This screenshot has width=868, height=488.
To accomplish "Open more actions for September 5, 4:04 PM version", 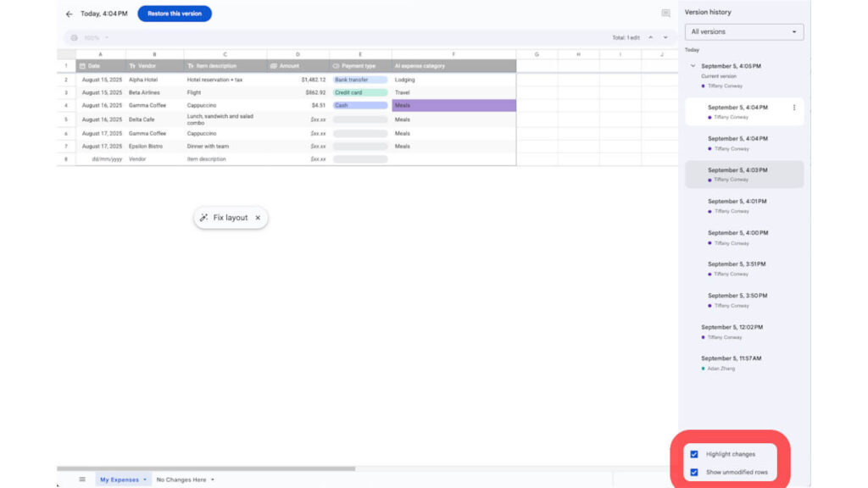I will [793, 108].
